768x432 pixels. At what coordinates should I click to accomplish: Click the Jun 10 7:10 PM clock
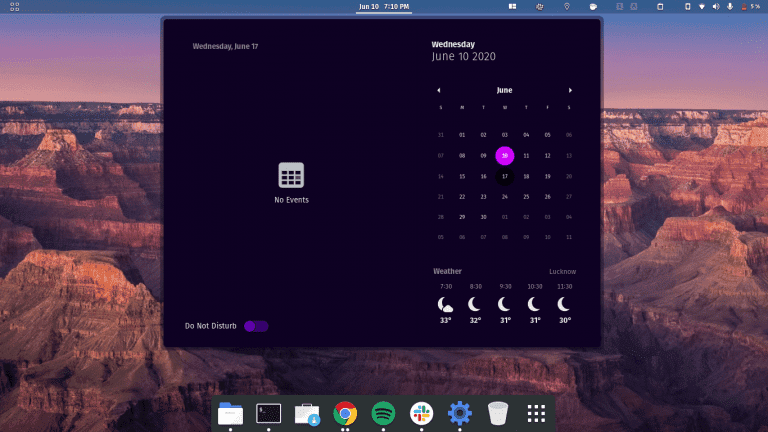tap(384, 6)
